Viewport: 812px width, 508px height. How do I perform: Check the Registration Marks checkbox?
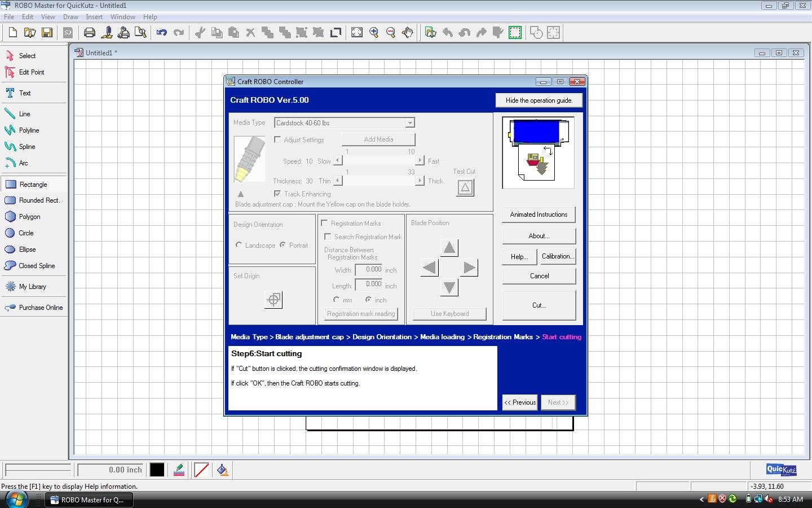point(324,223)
